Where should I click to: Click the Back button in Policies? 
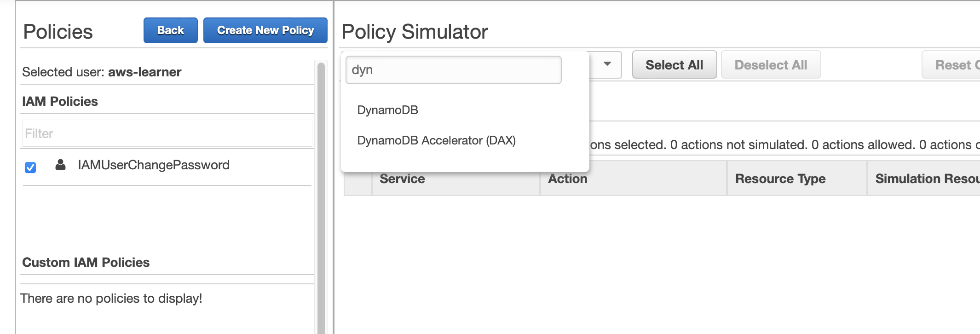[170, 30]
